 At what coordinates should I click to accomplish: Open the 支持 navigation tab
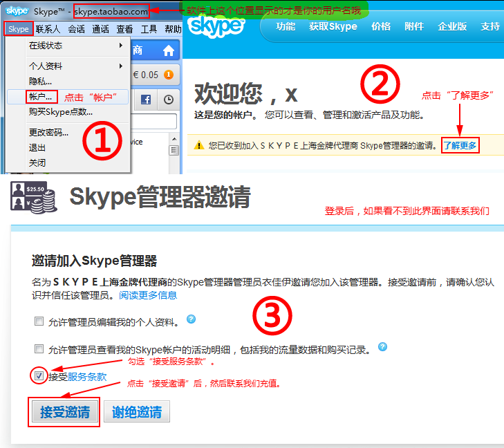[x=490, y=26]
